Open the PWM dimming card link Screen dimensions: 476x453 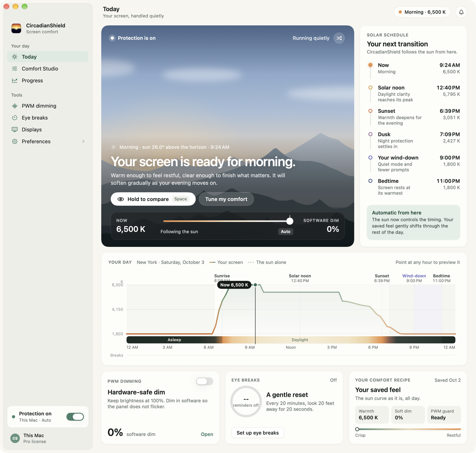point(207,434)
